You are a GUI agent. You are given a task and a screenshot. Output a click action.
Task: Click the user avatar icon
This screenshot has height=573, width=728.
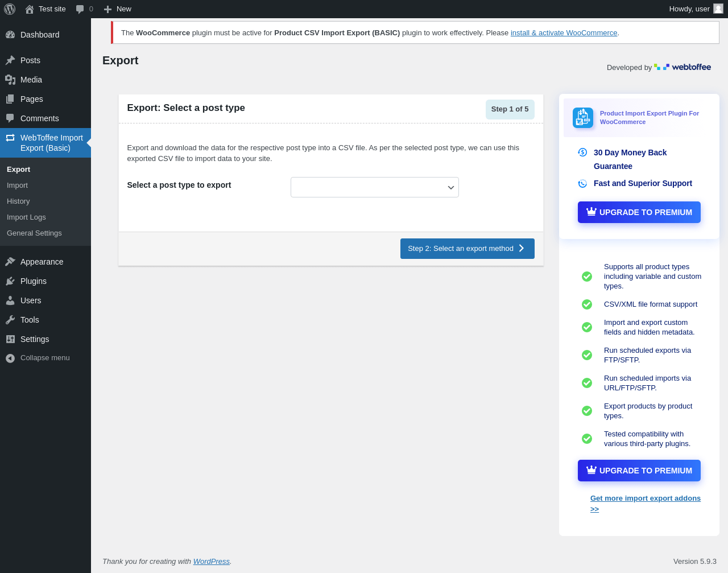tap(718, 9)
